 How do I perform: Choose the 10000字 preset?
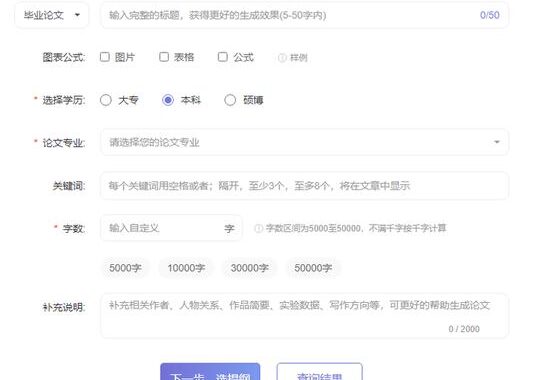click(x=186, y=268)
